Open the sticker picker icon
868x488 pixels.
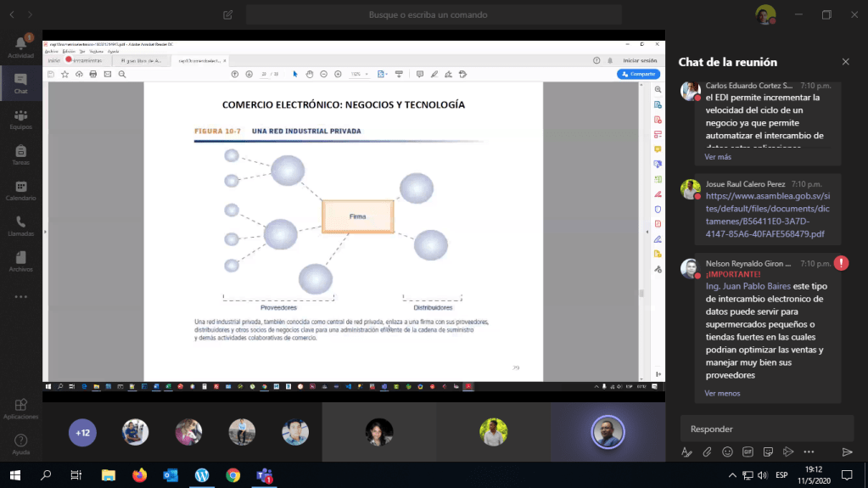coord(768,452)
